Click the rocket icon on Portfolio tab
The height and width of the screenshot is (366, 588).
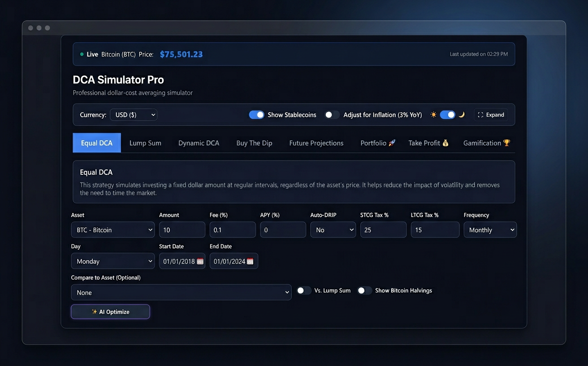coord(391,143)
